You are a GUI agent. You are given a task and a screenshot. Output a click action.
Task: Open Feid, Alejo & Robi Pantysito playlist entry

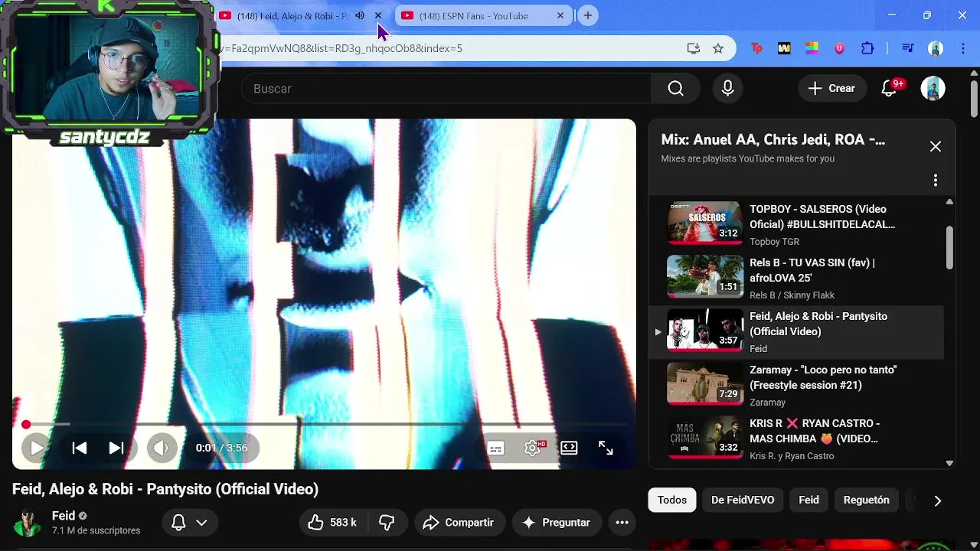pos(796,331)
